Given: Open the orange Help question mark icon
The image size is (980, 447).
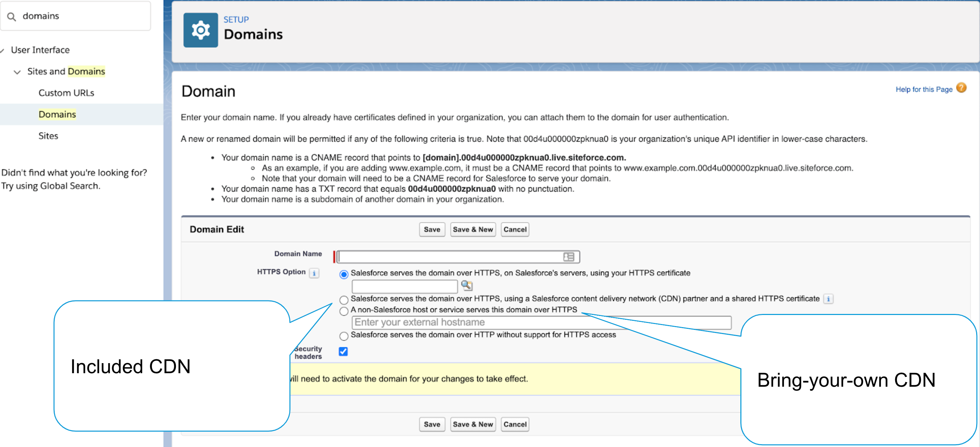Looking at the screenshot, I should (x=962, y=88).
